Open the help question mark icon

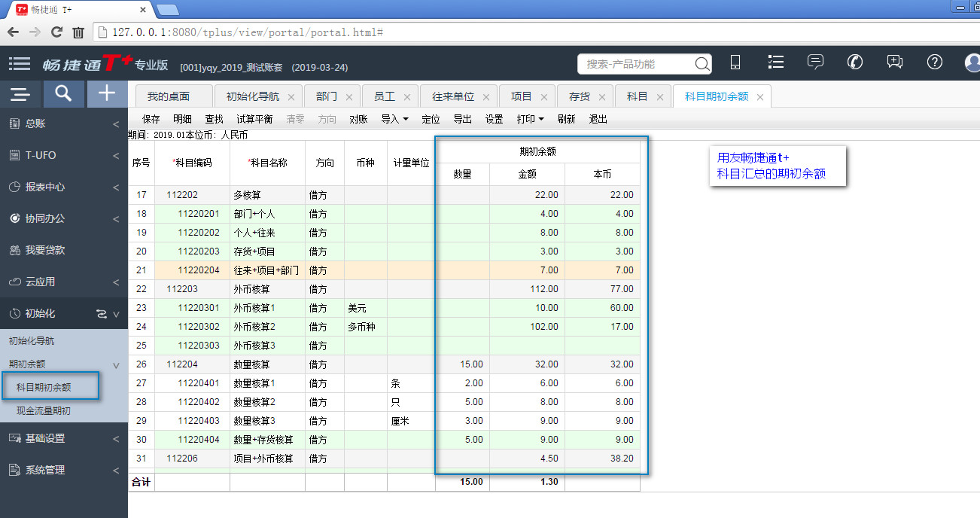pyautogui.click(x=935, y=62)
